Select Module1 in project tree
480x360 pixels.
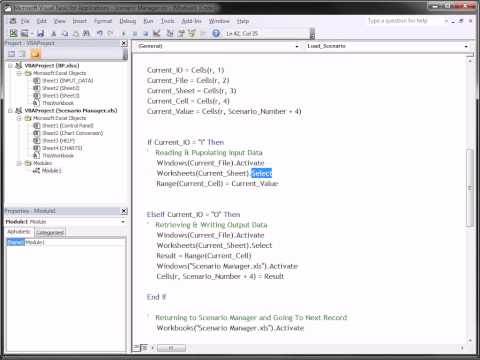pos(52,171)
